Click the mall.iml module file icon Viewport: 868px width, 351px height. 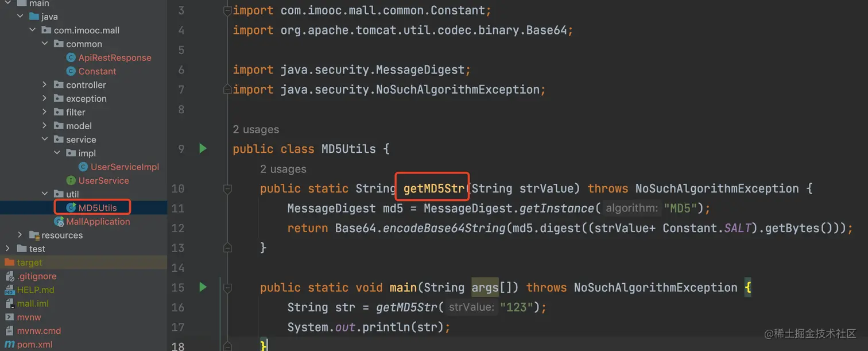coord(9,303)
